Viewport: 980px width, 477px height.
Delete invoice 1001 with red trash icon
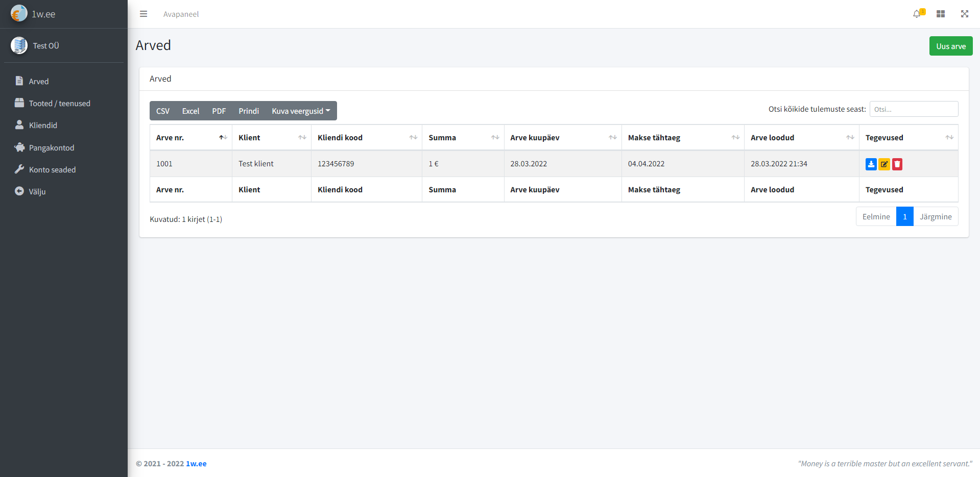897,164
